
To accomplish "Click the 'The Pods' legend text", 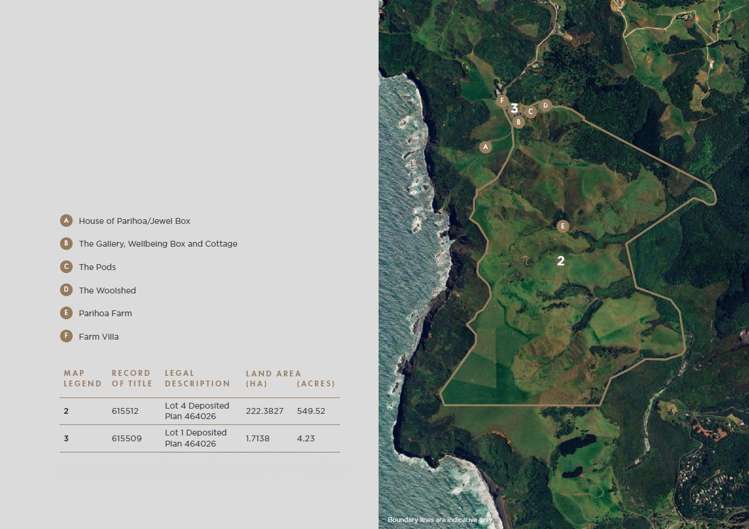I will click(x=97, y=267).
